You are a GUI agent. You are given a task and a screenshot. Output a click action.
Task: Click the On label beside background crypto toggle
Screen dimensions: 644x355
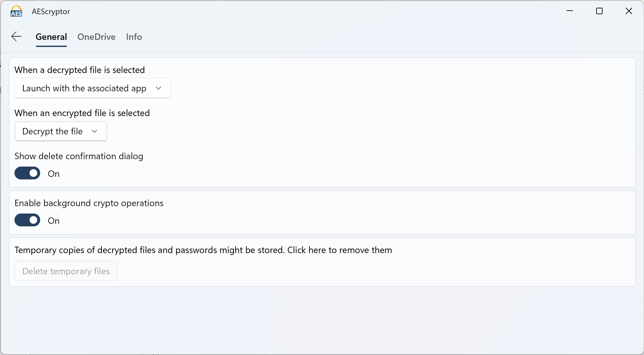[54, 221]
